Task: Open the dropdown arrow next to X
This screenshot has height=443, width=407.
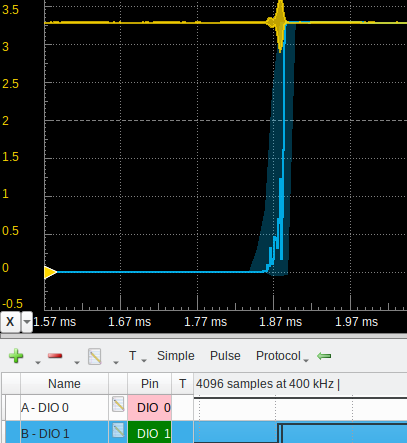Action: tap(27, 322)
